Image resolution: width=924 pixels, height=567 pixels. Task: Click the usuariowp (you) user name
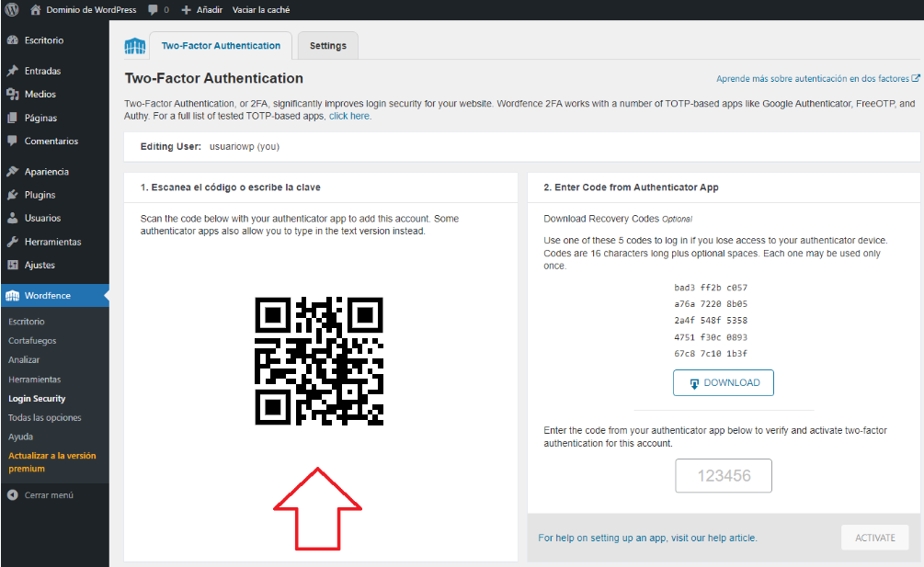244,147
